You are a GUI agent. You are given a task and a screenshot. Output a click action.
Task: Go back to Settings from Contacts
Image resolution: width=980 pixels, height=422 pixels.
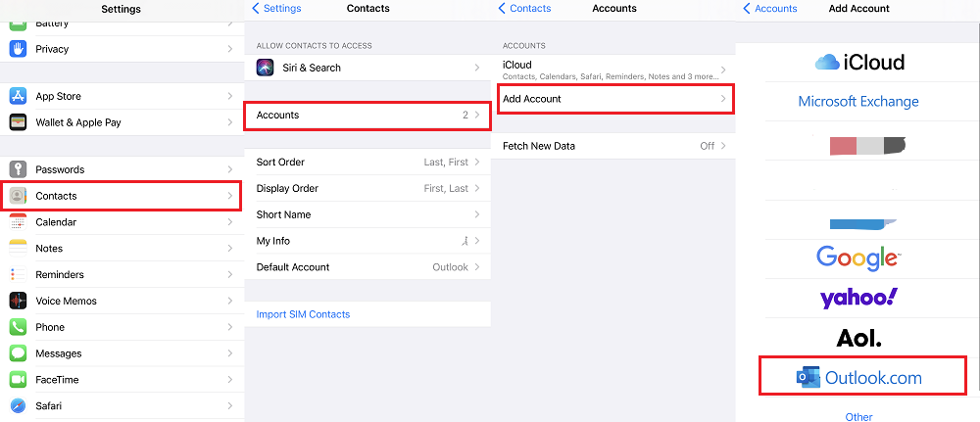click(277, 9)
